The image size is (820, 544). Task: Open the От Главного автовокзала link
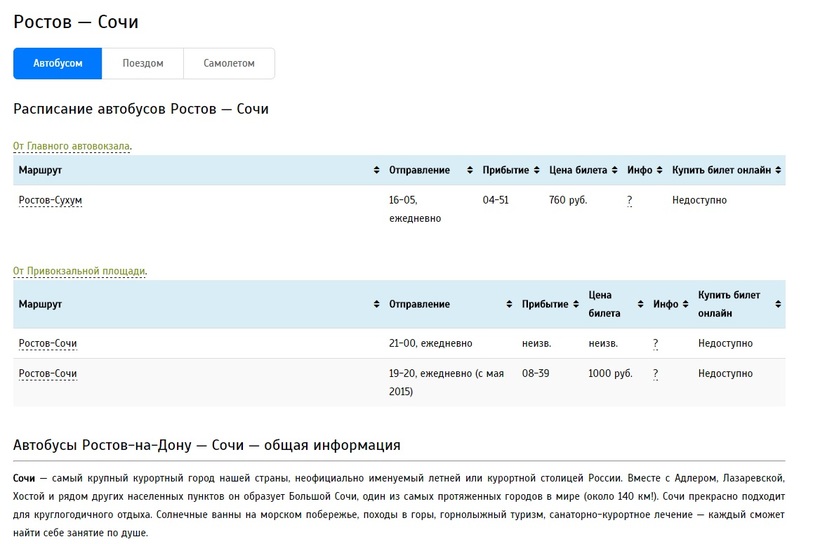[x=72, y=146]
